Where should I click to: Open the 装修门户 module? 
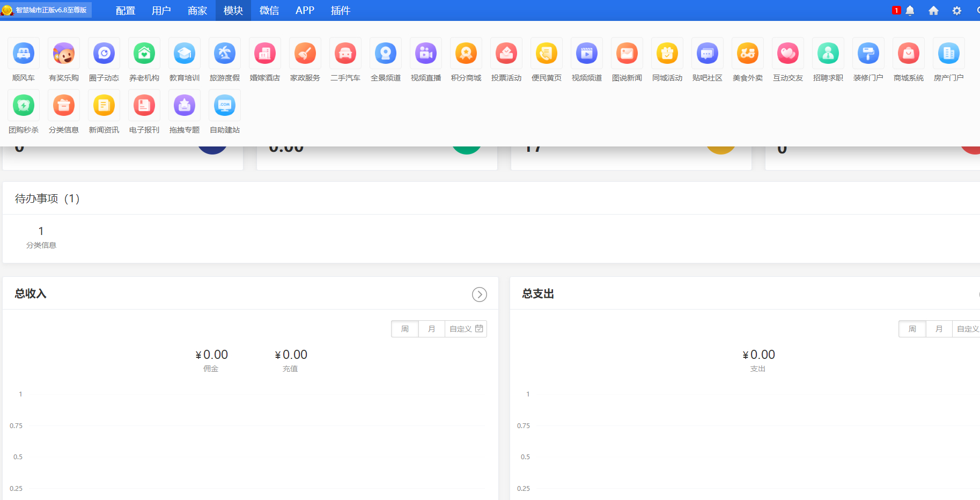(x=868, y=60)
